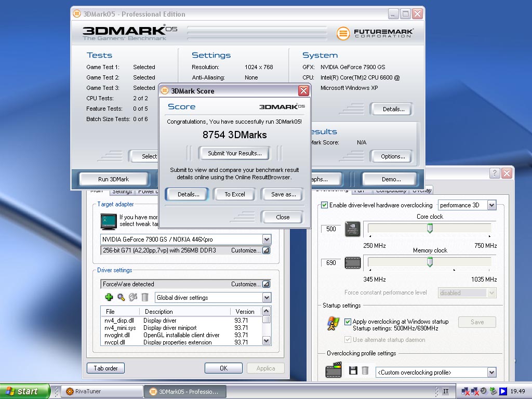Click the driver file list scroll up arrow

[x=267, y=311]
